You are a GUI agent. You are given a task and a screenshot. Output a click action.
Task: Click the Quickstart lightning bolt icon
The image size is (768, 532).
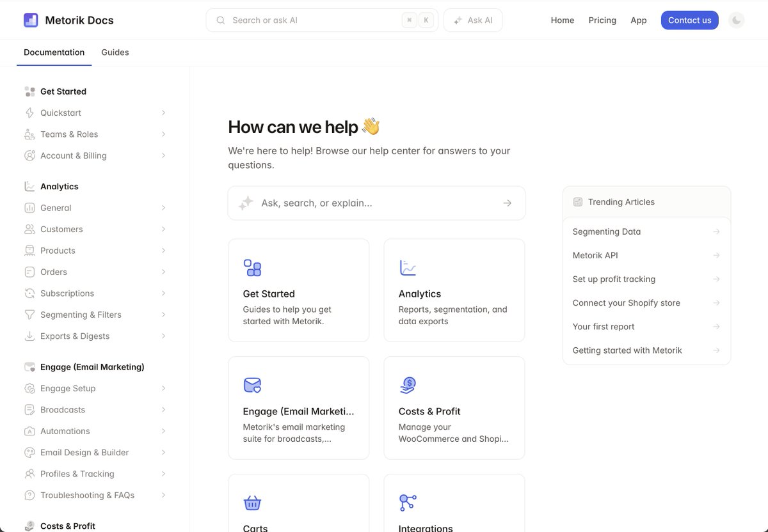[29, 113]
